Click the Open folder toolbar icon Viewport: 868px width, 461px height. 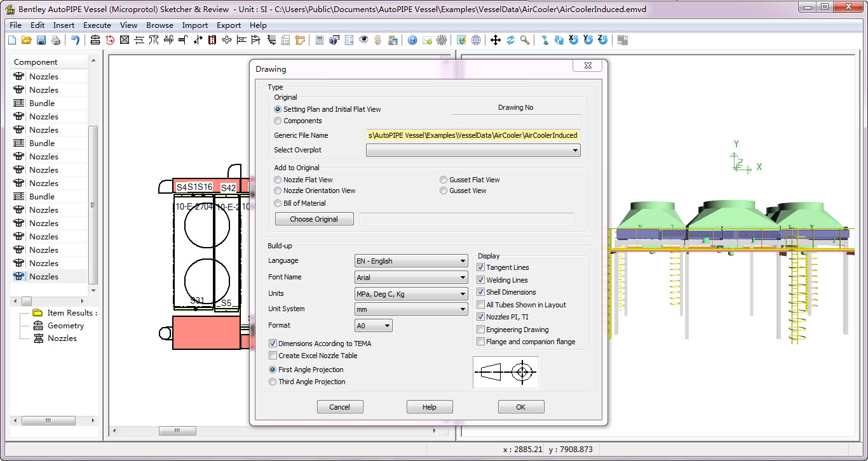[x=27, y=40]
